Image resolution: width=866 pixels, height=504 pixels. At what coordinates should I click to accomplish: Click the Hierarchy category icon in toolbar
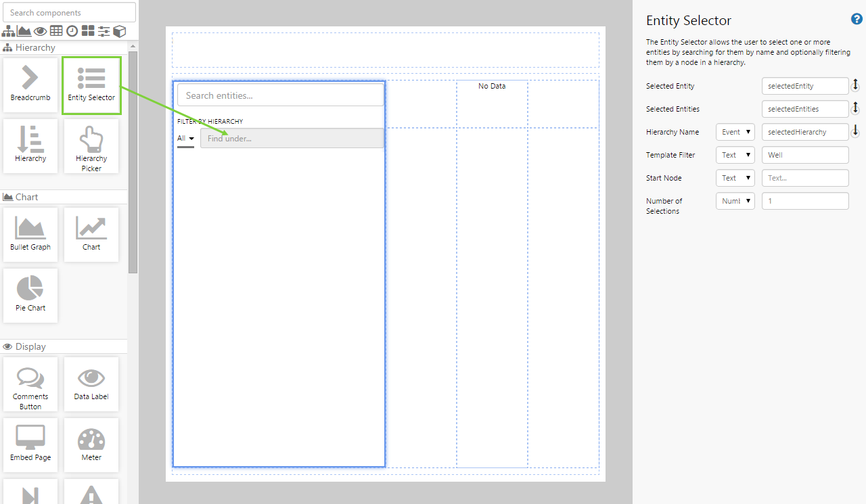(9, 31)
